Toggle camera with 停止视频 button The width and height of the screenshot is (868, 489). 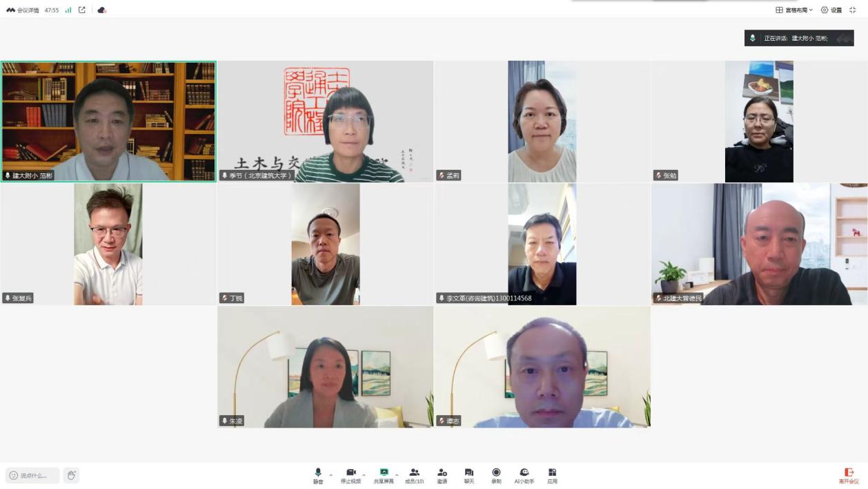351,475
